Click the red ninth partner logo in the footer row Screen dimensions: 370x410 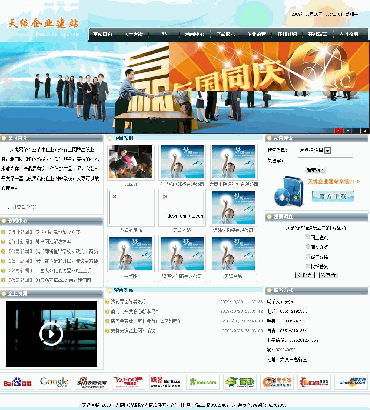click(x=314, y=382)
